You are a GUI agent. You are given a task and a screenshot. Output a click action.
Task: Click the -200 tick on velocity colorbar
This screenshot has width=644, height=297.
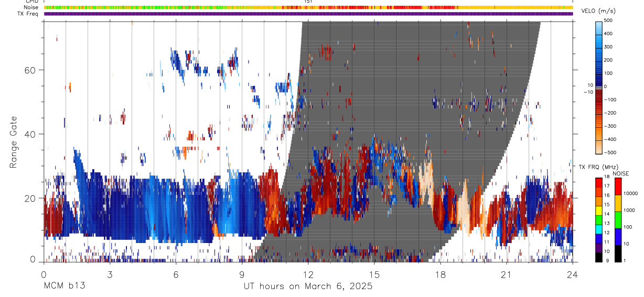[610, 113]
